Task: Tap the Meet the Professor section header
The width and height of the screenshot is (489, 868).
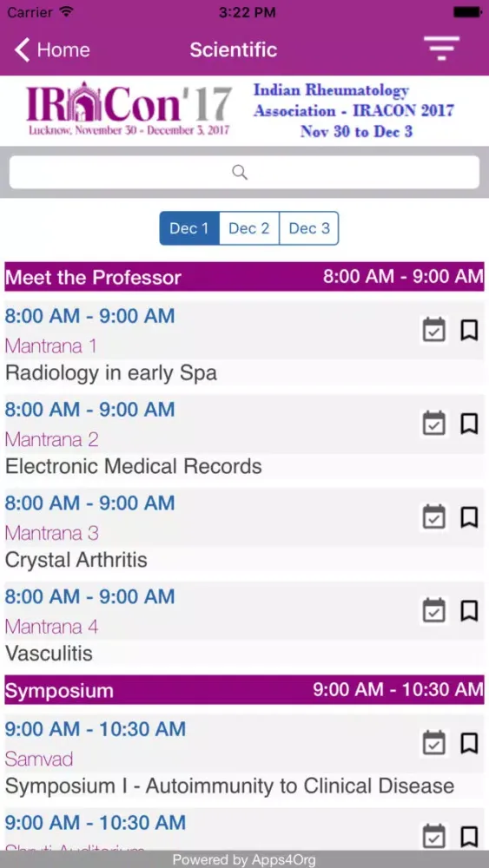Action: (x=244, y=277)
